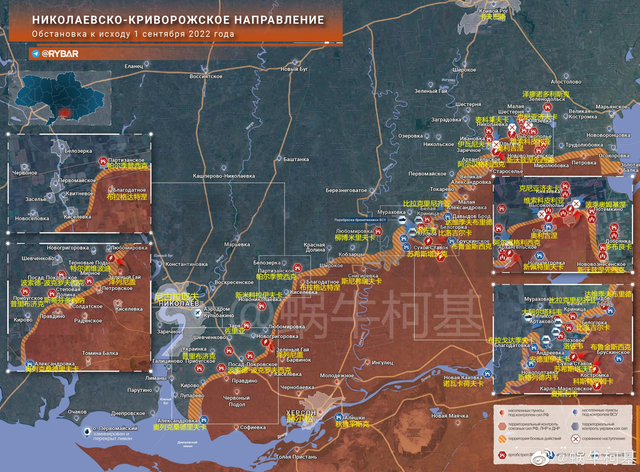
Task: Click the НИКОЛАЕВ city label
Action: tap(178, 304)
